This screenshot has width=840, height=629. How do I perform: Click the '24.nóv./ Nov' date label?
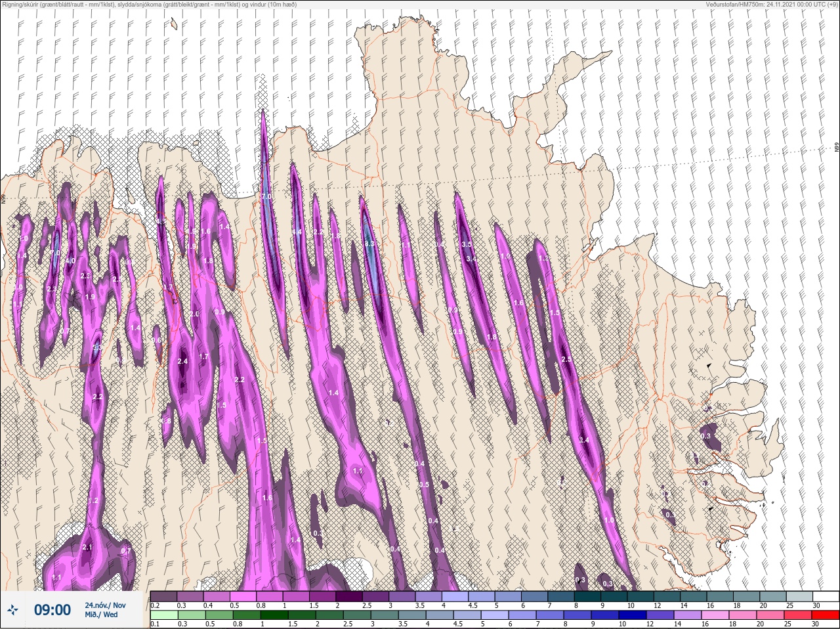[x=105, y=605]
